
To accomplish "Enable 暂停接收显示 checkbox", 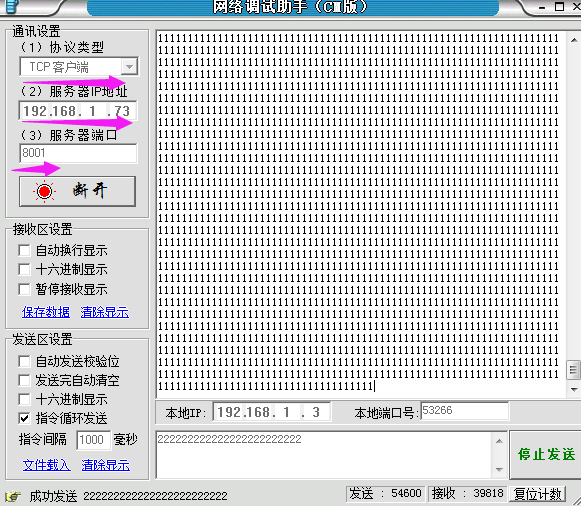I will click(x=24, y=289).
